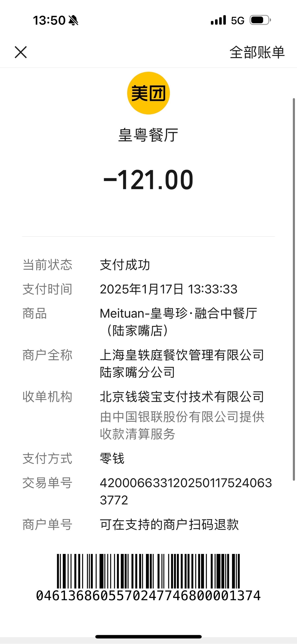This screenshot has height=644, width=297.
Task: Open 全部账单 all bills
Action: coord(257,52)
